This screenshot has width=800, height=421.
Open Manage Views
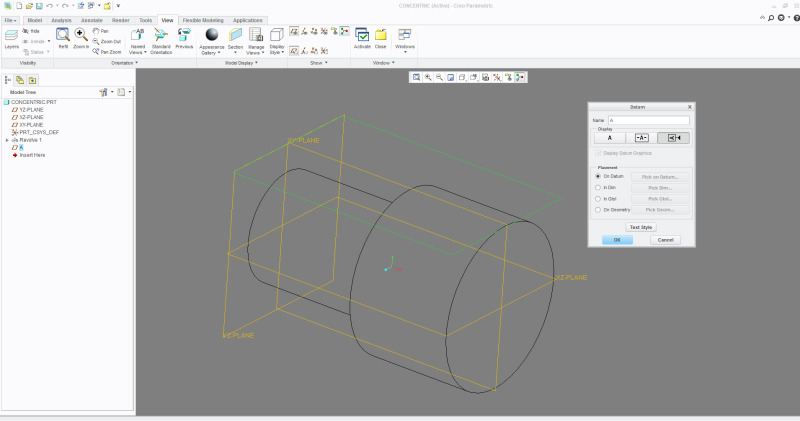256,41
